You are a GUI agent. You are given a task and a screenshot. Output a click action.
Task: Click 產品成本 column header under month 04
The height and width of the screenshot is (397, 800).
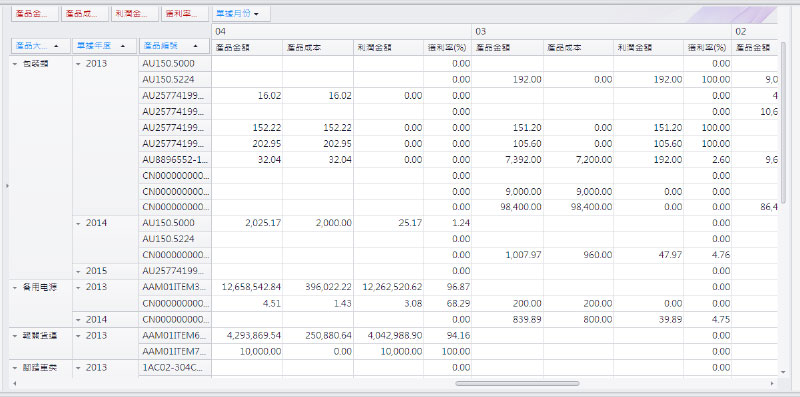click(x=318, y=47)
